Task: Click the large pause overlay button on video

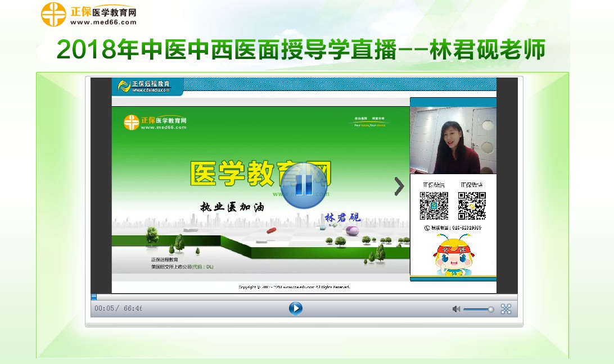Action: (304, 186)
